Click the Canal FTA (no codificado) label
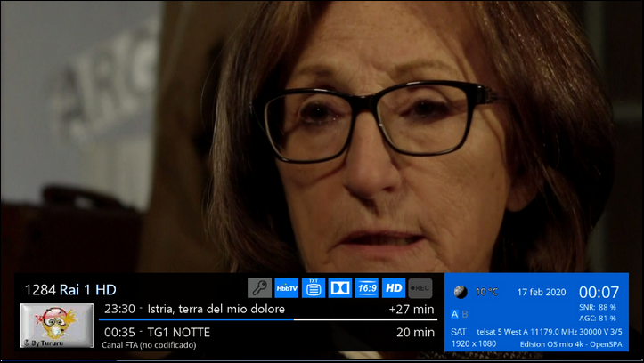The height and width of the screenshot is (363, 644). [149, 345]
